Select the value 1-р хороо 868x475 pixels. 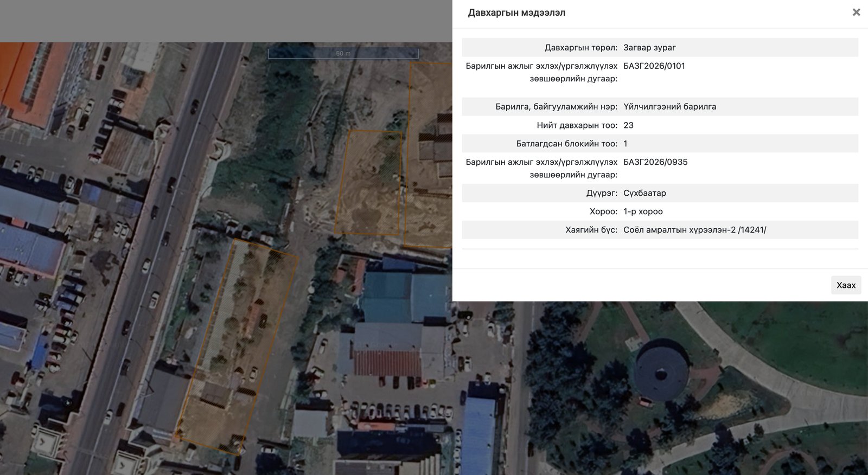(x=643, y=211)
